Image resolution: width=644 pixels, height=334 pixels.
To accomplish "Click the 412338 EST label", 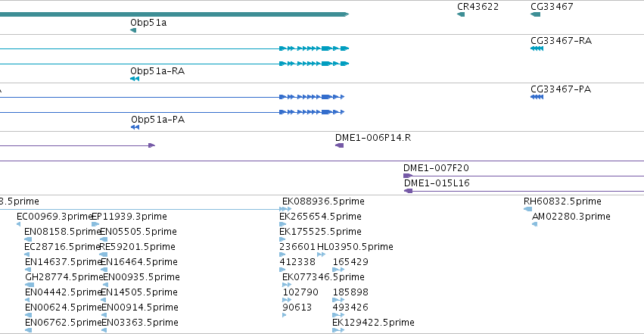I will coord(297,262).
